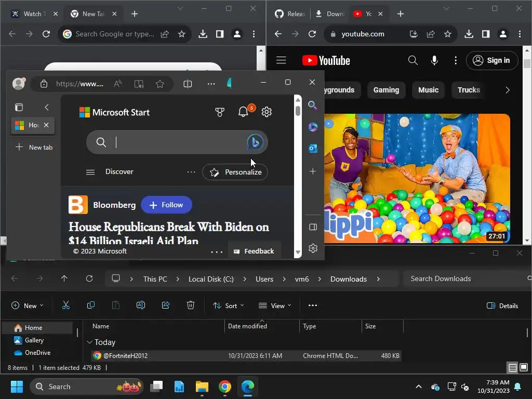532x399 pixels.
Task: Select the Gaming chip on YouTube
Action: pyautogui.click(x=386, y=90)
